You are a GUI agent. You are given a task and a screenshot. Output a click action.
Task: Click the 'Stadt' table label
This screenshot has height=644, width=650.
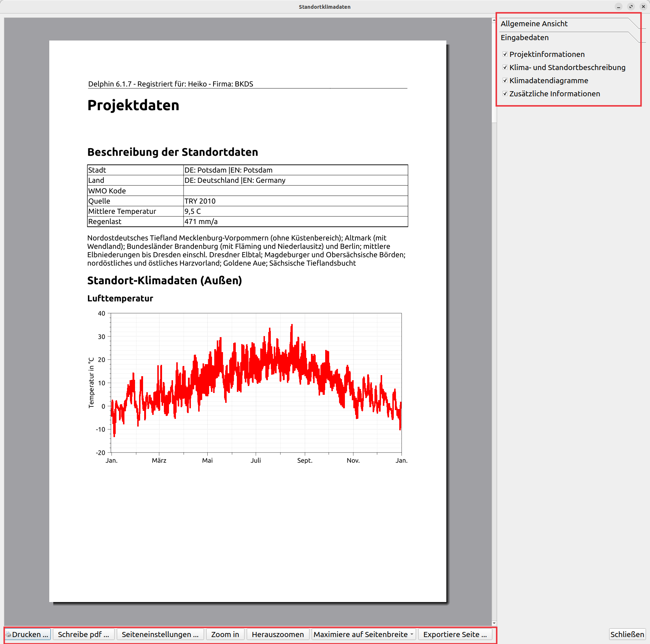(x=97, y=170)
